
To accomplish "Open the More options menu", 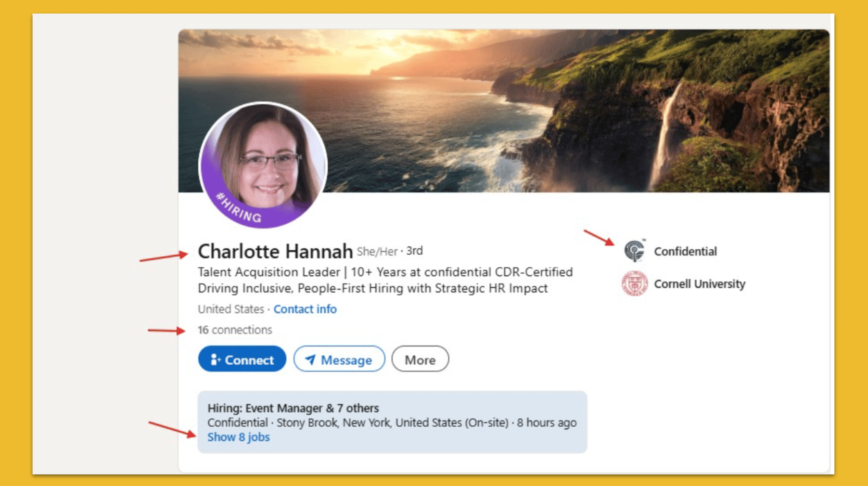I will click(420, 359).
